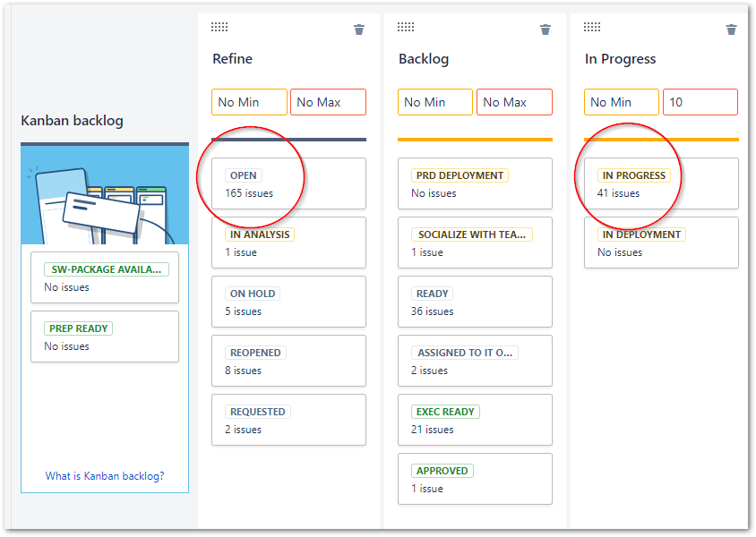Viewport: 756px width, 537px height.
Task: Click the Kanban backlog heading
Action: [x=72, y=121]
